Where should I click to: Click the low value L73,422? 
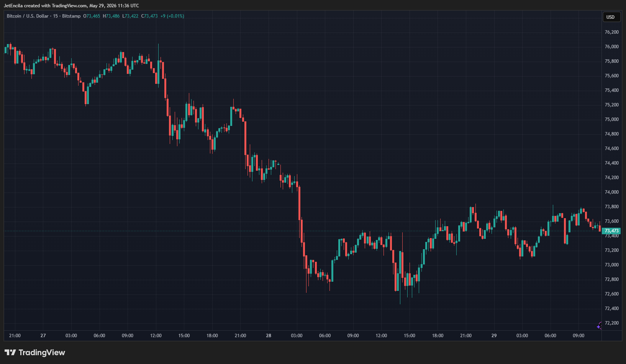coord(130,16)
